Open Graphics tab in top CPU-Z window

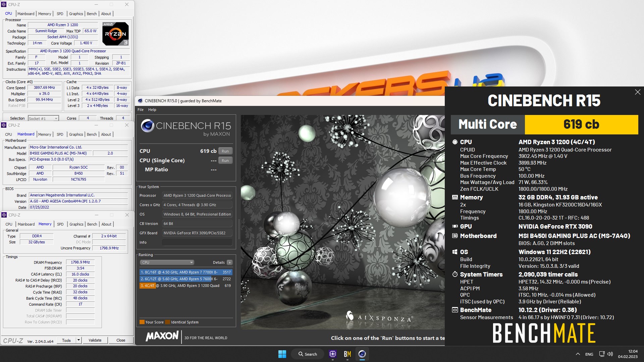click(x=76, y=14)
